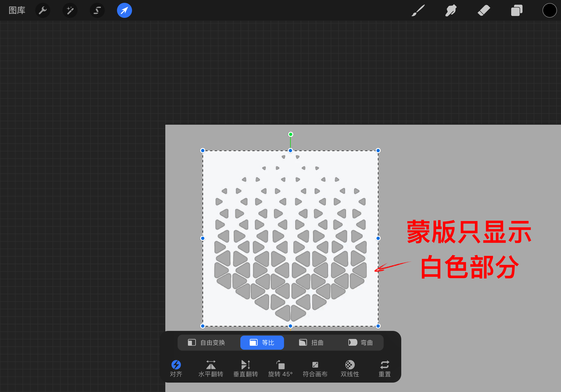Activate the Selection S tool
Image resolution: width=561 pixels, height=392 pixels.
pyautogui.click(x=97, y=11)
